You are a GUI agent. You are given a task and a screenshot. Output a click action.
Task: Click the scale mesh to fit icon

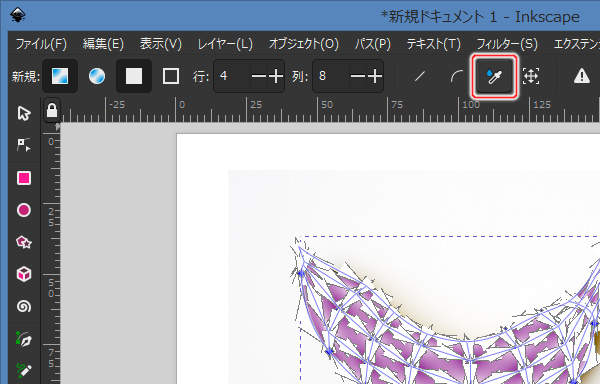point(531,76)
